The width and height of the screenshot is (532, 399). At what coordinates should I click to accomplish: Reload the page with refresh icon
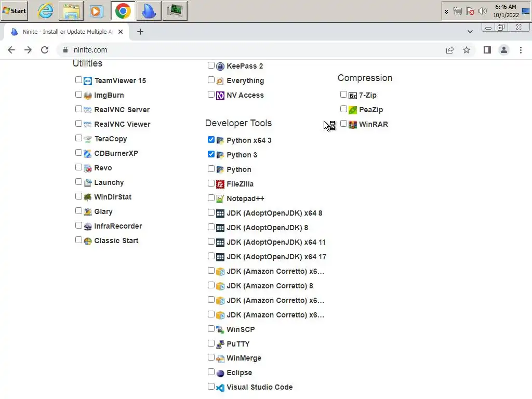pos(45,50)
